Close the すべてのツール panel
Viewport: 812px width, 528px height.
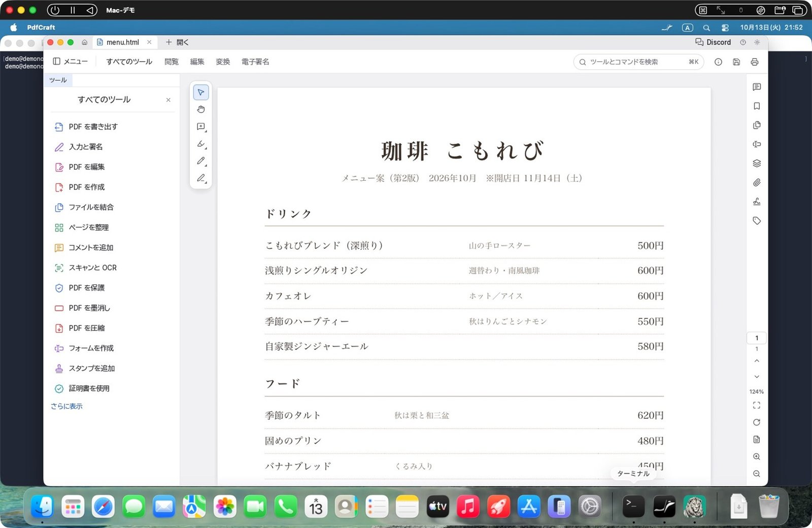(x=168, y=100)
